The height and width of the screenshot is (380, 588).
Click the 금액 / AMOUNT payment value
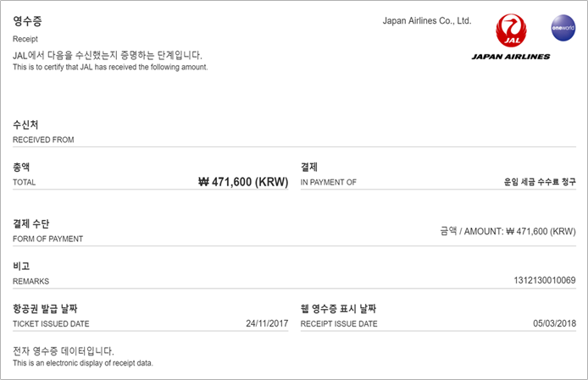pos(508,230)
